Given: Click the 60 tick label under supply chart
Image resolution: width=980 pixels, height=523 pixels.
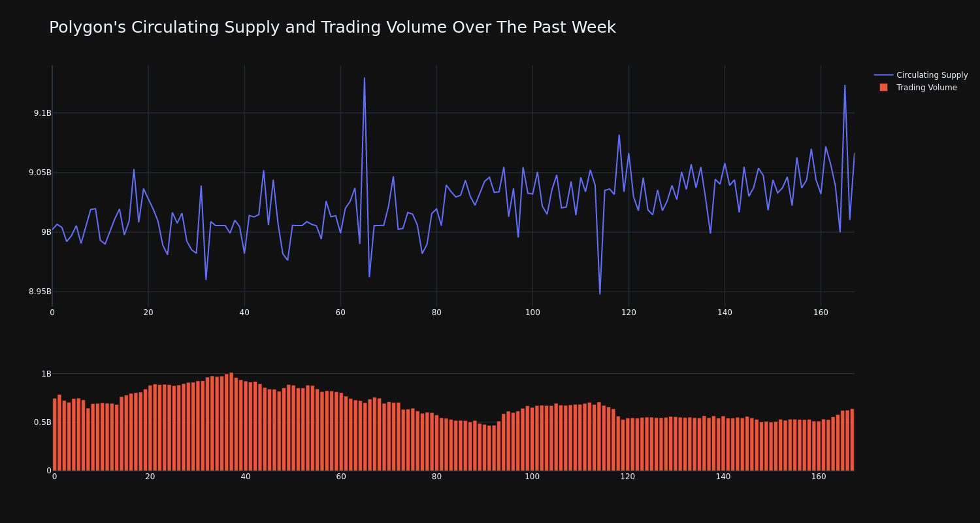Looking at the screenshot, I should (x=340, y=312).
